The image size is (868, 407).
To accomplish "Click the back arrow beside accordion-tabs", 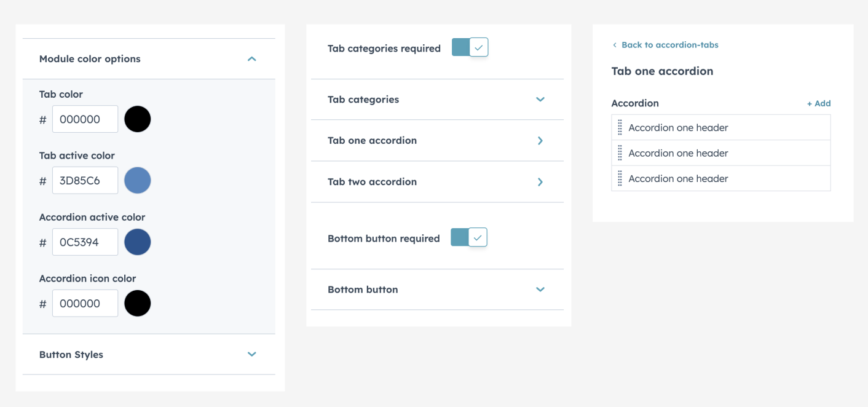I will point(614,45).
